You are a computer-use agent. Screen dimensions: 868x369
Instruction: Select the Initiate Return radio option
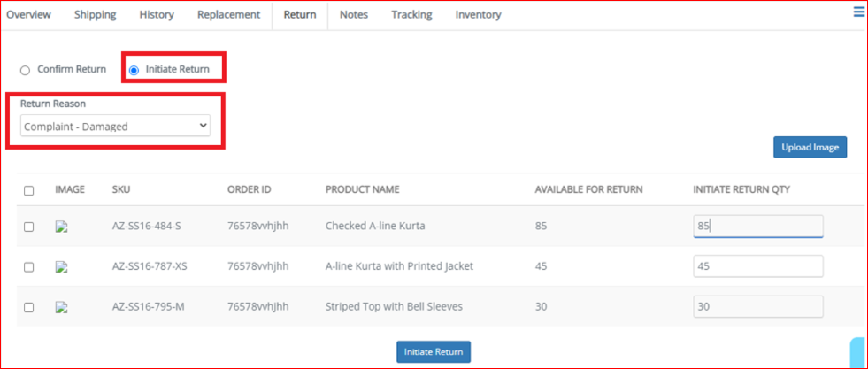pos(134,70)
